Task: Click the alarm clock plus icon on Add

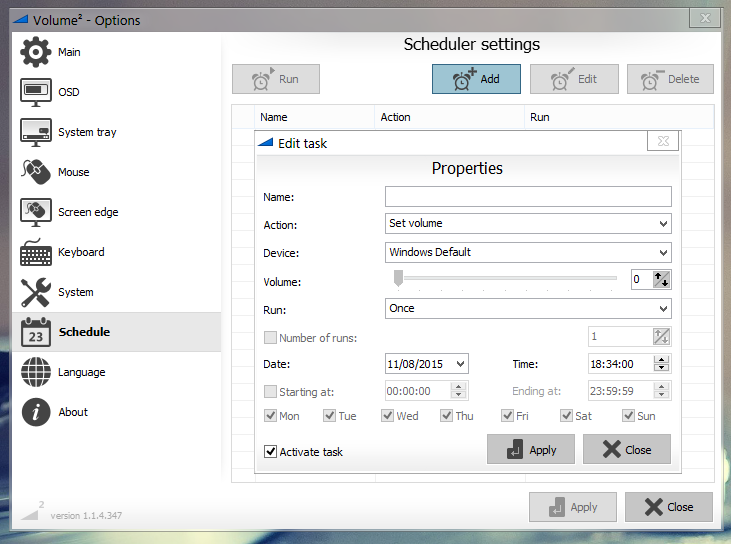Action: click(x=464, y=79)
